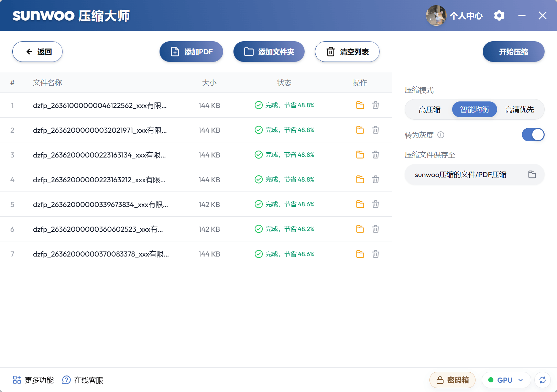Click the 操作 column header
Viewport: 557px width, 392px height.
pos(360,83)
